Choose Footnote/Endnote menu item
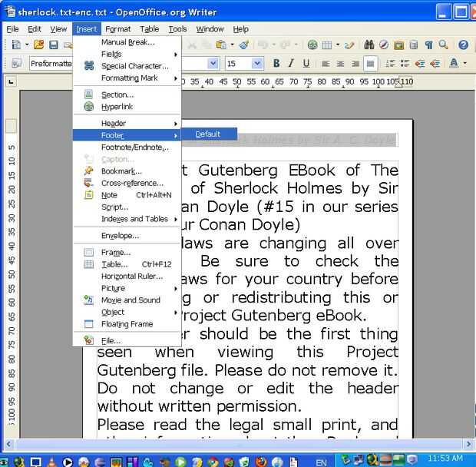The image size is (476, 467). 127,147
